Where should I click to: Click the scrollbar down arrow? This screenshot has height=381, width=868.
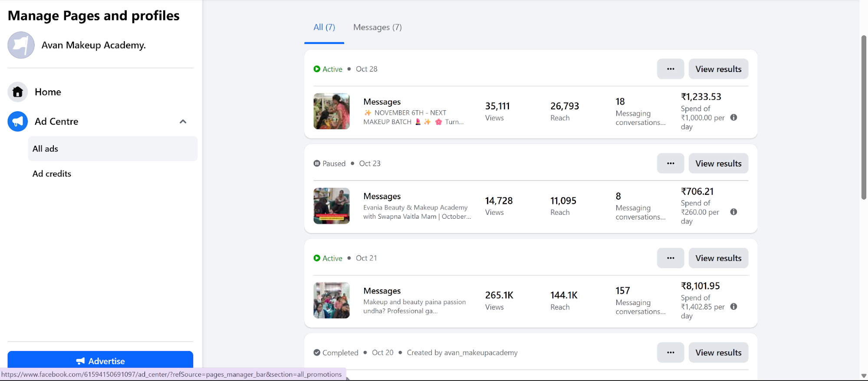864,376
